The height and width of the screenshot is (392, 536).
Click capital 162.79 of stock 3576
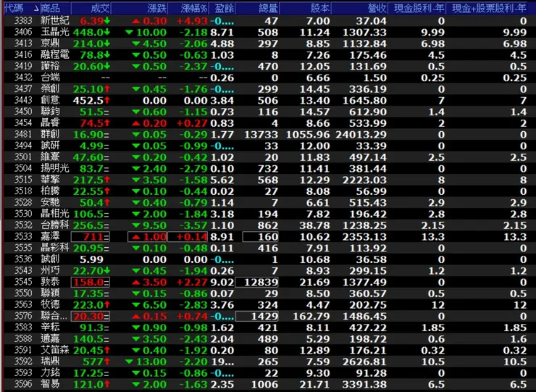[311, 316]
